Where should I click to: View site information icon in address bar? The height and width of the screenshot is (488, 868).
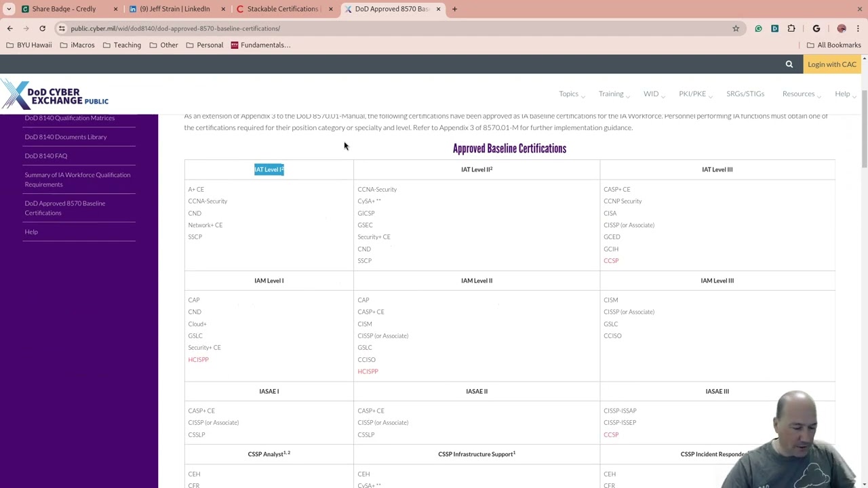(62, 28)
